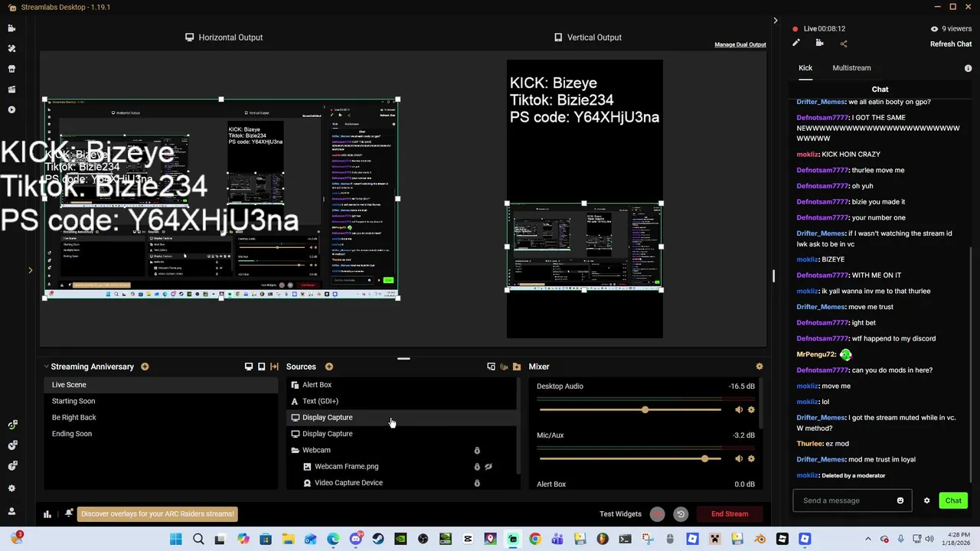Adjust the Mic/Aux volume slider
The height and width of the screenshot is (551, 980).
pos(630,459)
